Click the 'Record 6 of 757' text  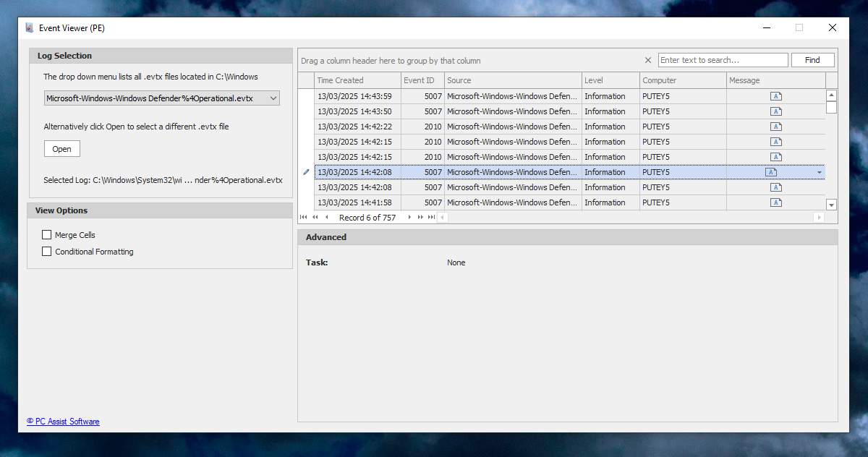pos(367,217)
